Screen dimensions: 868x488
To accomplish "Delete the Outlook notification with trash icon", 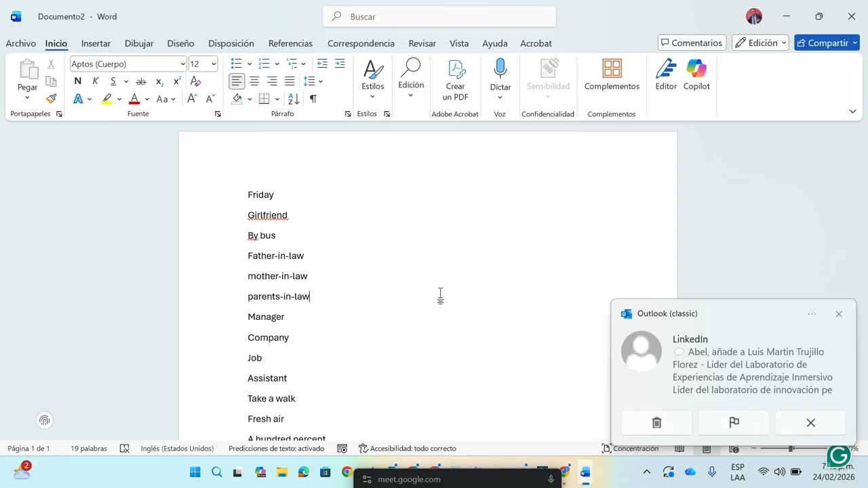I will [x=656, y=423].
